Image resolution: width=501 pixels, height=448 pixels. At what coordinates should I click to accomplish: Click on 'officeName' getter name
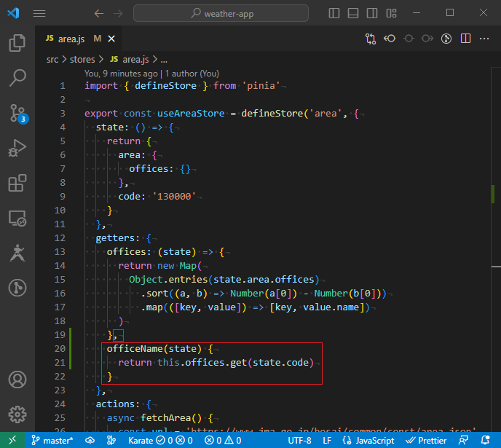pos(135,349)
